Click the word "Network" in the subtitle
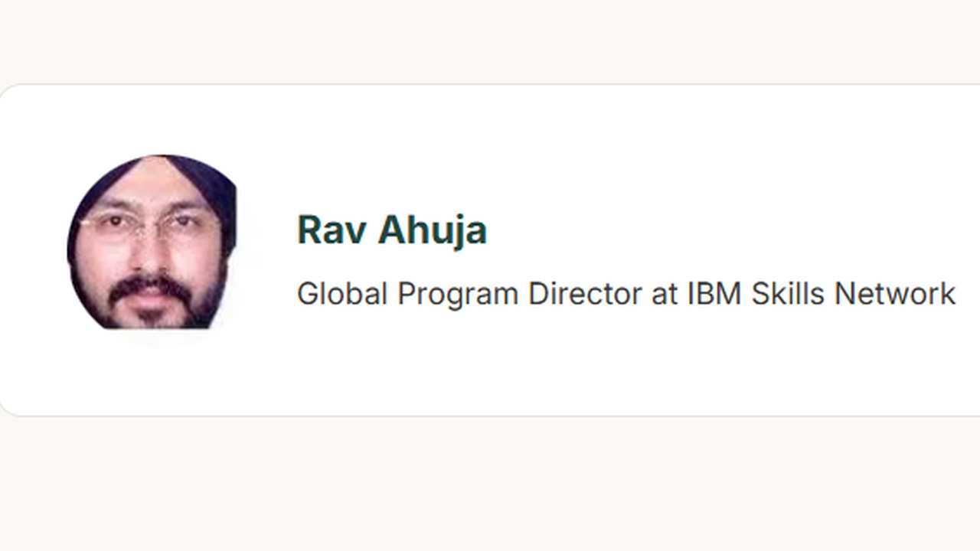The image size is (980, 551). point(894,294)
